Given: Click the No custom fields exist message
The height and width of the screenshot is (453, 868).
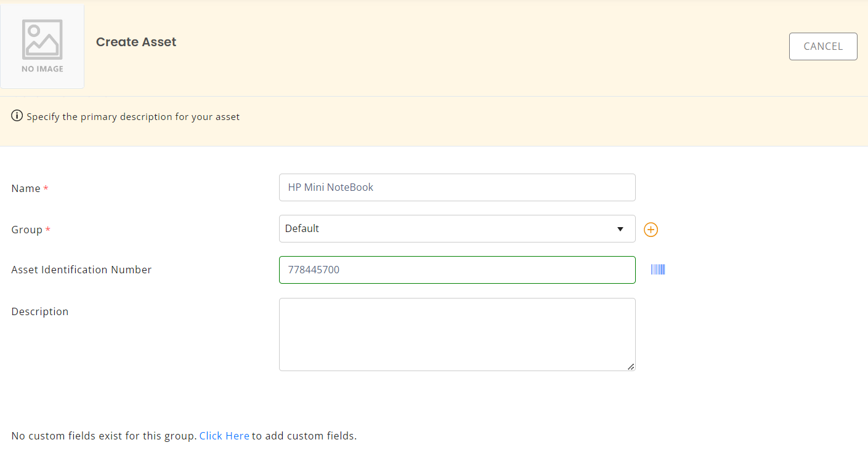Looking at the screenshot, I should tap(103, 436).
